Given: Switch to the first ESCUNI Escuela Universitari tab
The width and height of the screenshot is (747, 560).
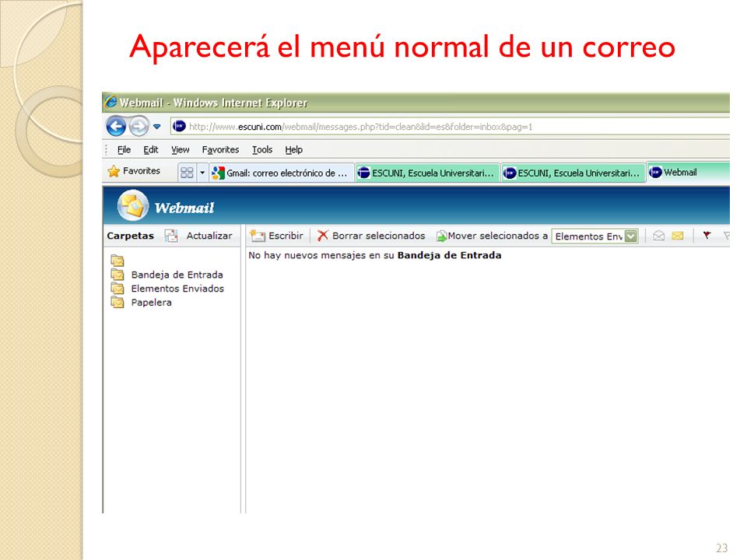Looking at the screenshot, I should click(427, 173).
